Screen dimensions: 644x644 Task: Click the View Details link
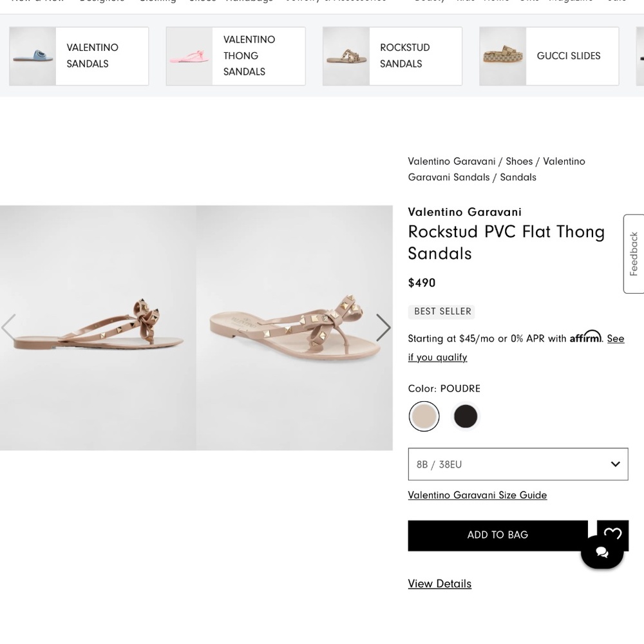(439, 583)
